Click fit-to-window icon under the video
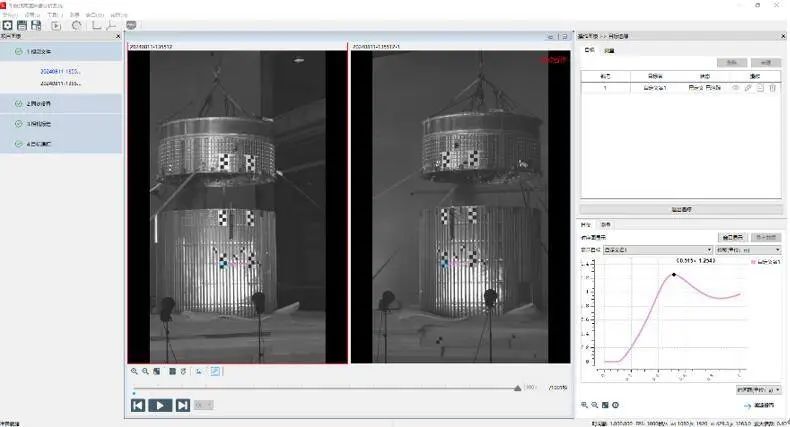The height and width of the screenshot is (427, 790). click(157, 371)
